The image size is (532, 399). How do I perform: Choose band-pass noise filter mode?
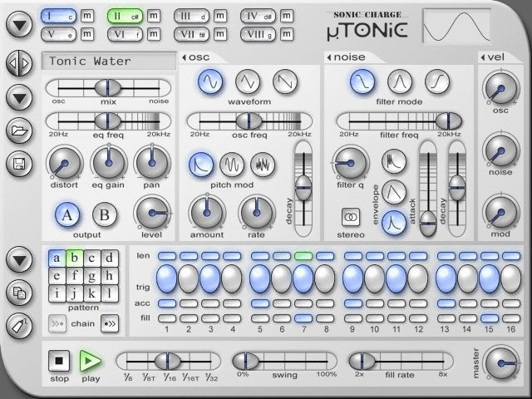(400, 81)
